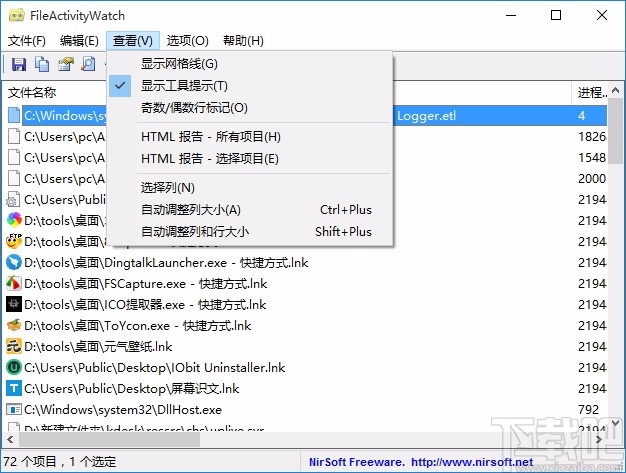Click icon of 屏幕识文.lnk row
The height and width of the screenshot is (473, 626).
pyautogui.click(x=14, y=388)
